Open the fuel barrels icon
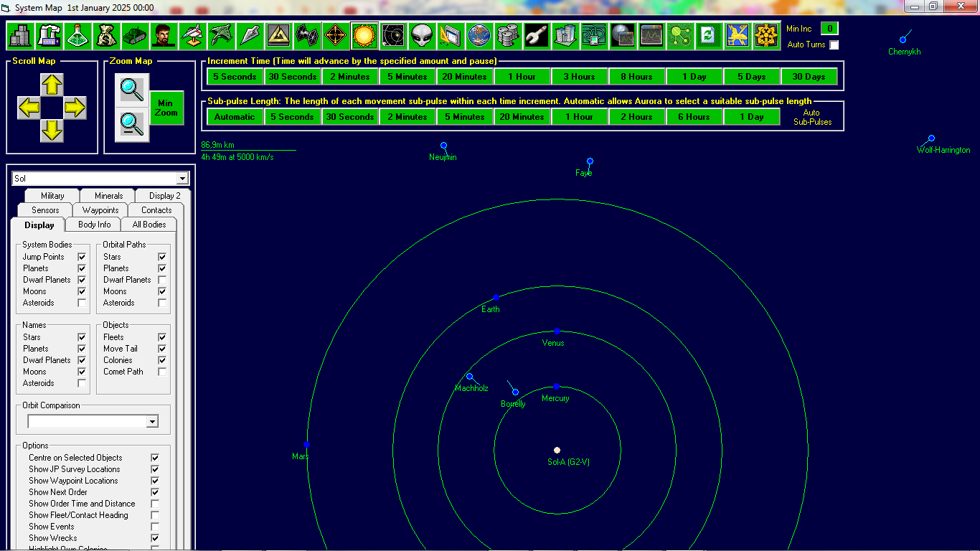 point(509,34)
